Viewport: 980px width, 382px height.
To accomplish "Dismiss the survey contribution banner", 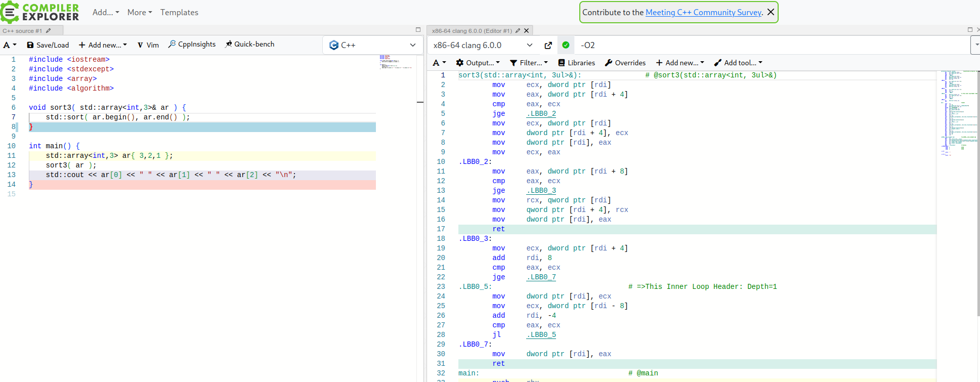I will 771,12.
